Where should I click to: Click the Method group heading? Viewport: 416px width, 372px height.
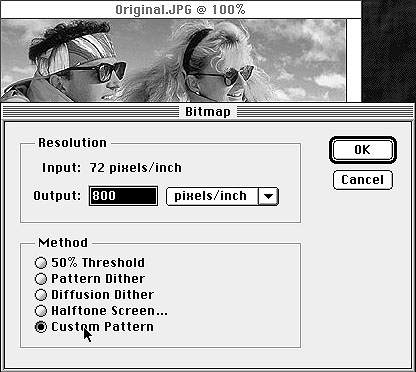63,242
